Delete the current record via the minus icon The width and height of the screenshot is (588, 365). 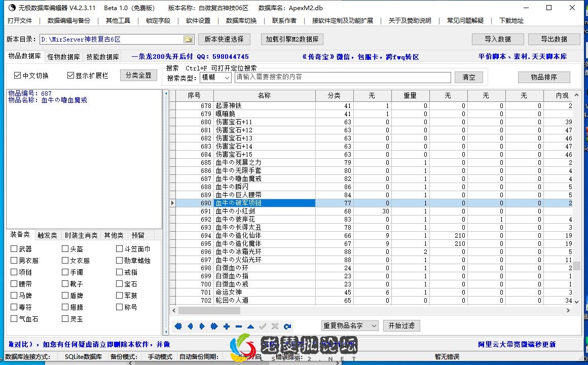pos(238,326)
